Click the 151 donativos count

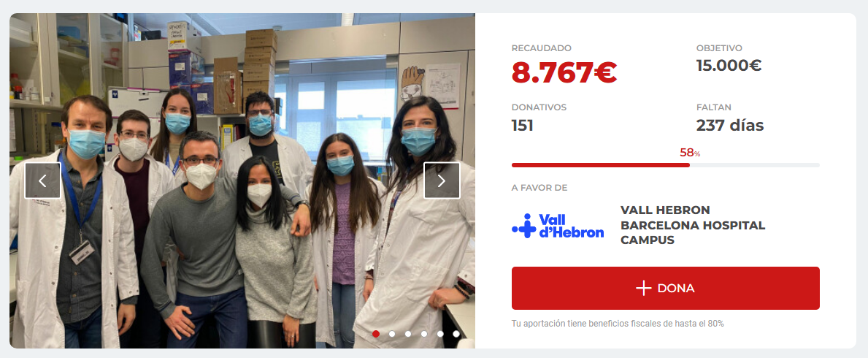522,125
